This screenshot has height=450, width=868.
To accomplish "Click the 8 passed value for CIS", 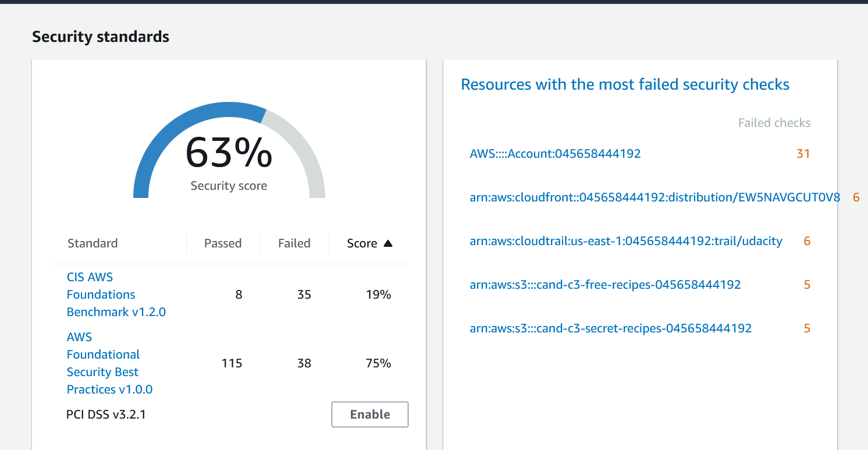I will click(239, 295).
